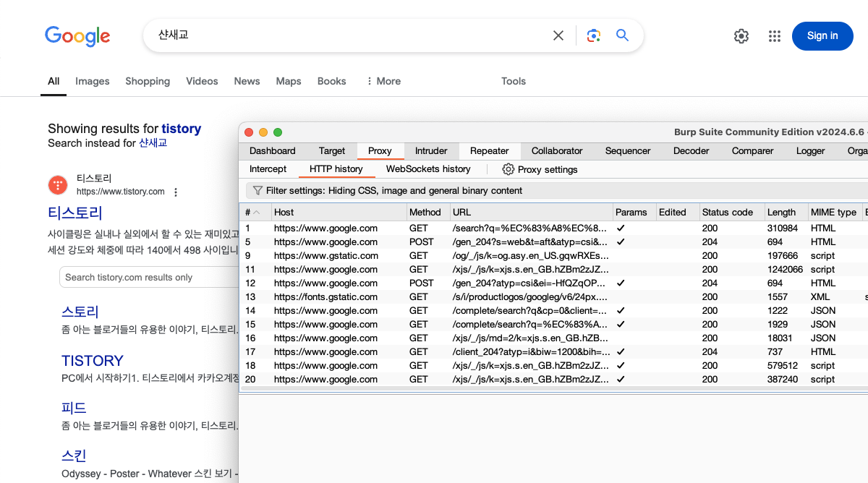Switch to Images search tab
This screenshot has height=483, width=868.
(93, 81)
